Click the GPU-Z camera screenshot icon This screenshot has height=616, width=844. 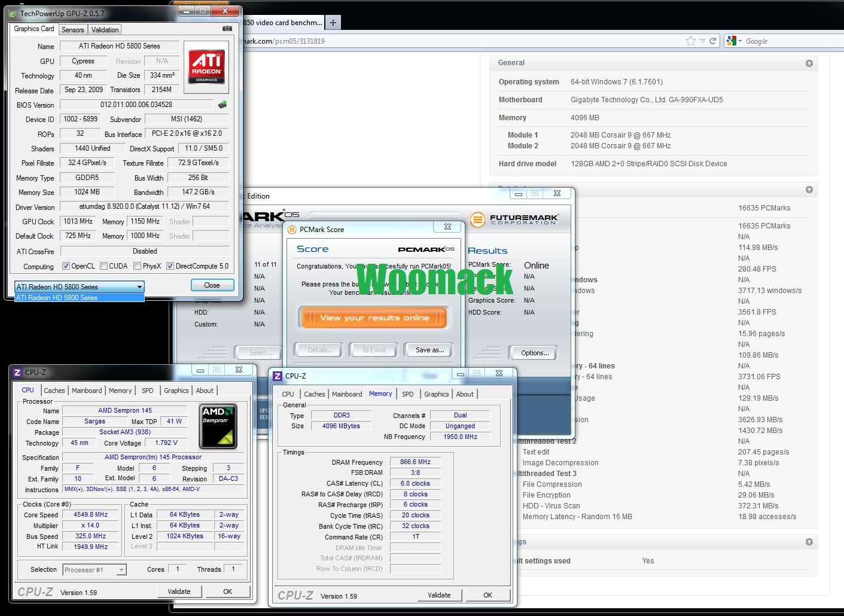(x=227, y=29)
